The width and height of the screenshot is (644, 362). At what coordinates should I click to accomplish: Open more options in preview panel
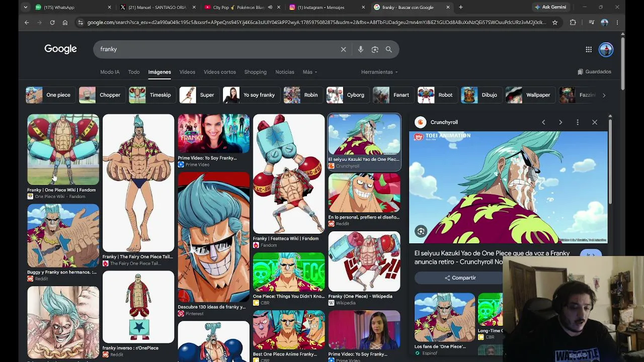[x=578, y=122]
